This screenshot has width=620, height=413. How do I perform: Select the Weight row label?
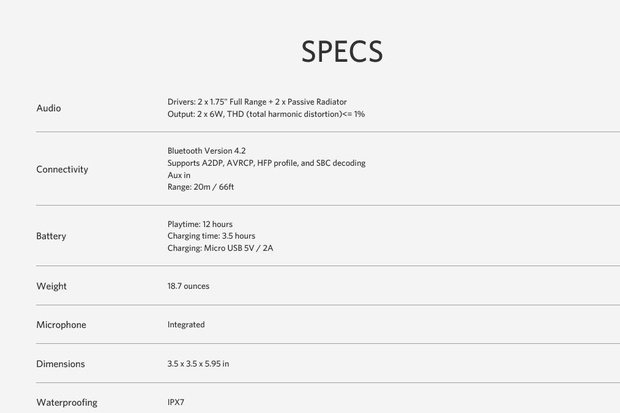(51, 286)
